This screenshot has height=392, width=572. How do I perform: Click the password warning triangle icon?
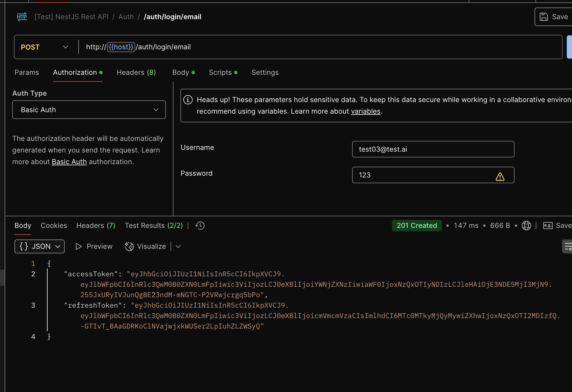click(500, 177)
